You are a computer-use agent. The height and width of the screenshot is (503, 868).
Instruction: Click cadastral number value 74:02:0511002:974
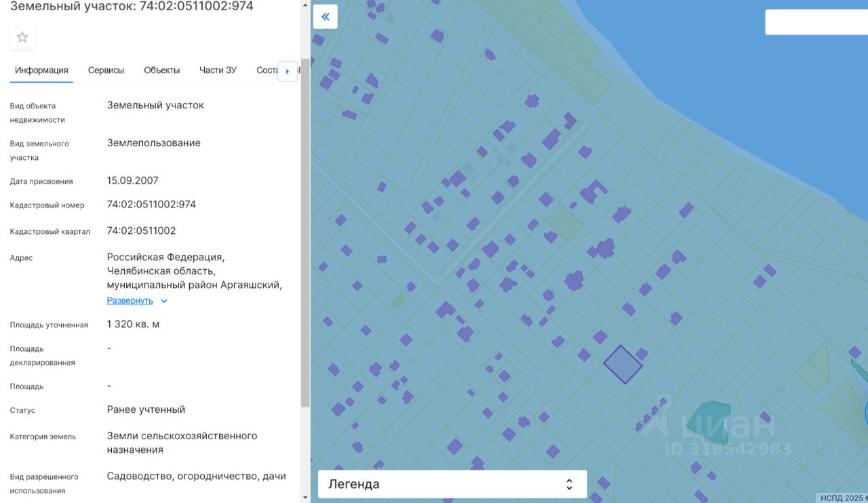pyautogui.click(x=151, y=204)
